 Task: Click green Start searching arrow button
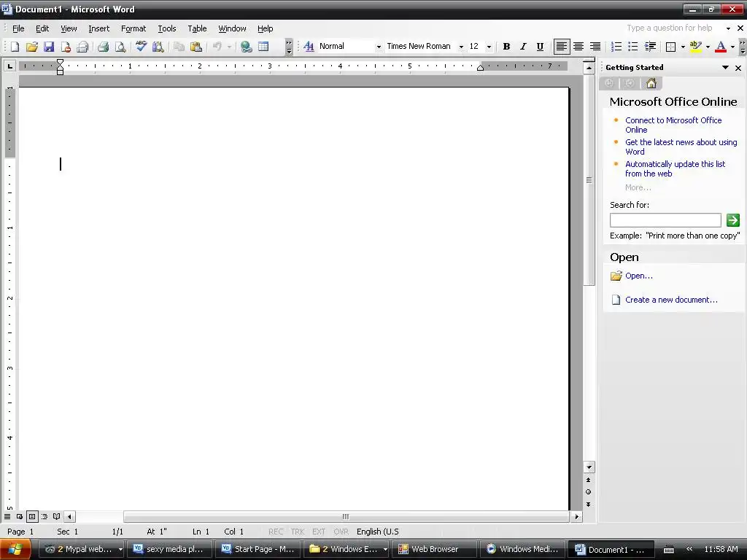[732, 220]
